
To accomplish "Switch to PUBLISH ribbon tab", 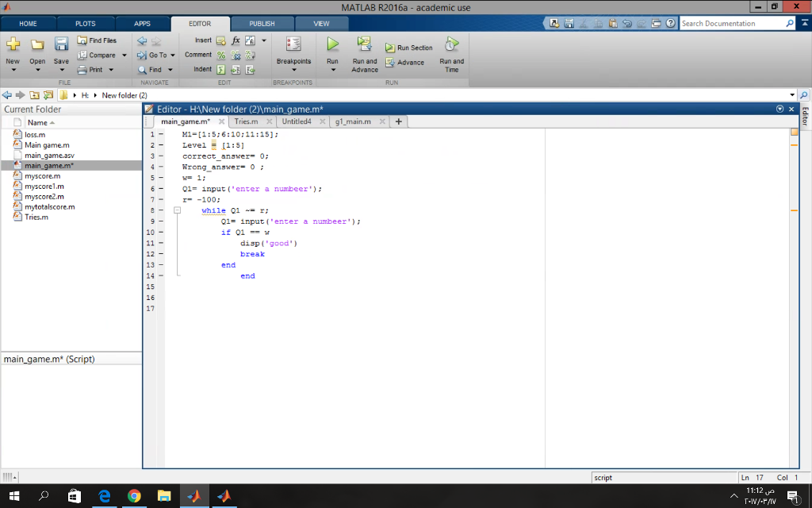I will coord(262,24).
